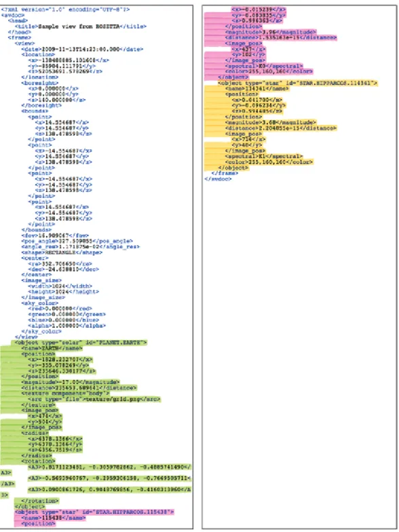Click the '<texture component="body">' line
Viewport: 399px width, 532px height.
click(x=65, y=394)
